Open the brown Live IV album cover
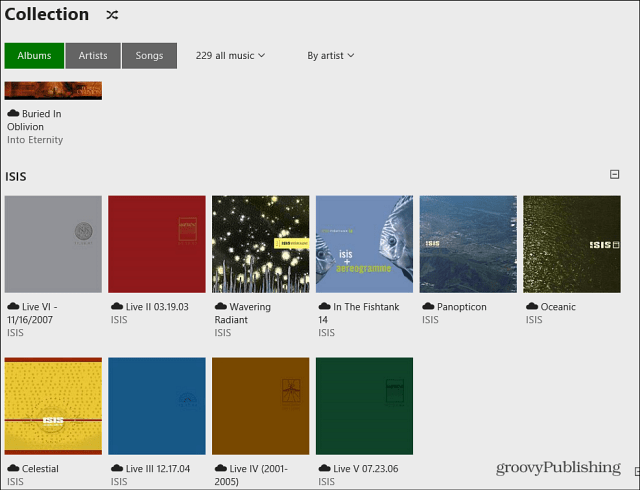640x490 pixels. coord(260,406)
